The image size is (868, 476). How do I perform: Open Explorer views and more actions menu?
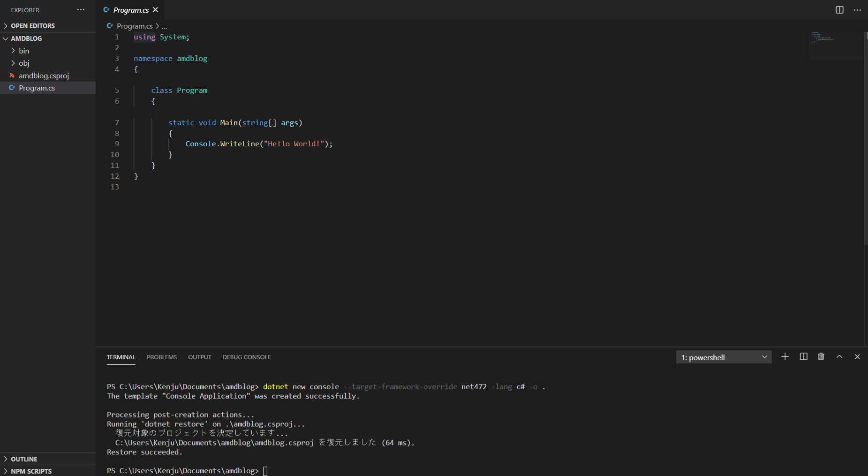[81, 10]
